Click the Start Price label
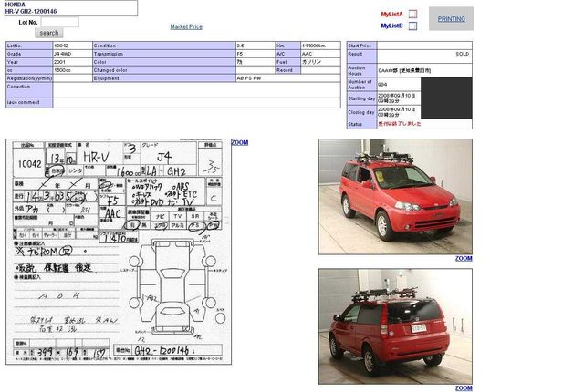584x392 pixels. tap(360, 46)
